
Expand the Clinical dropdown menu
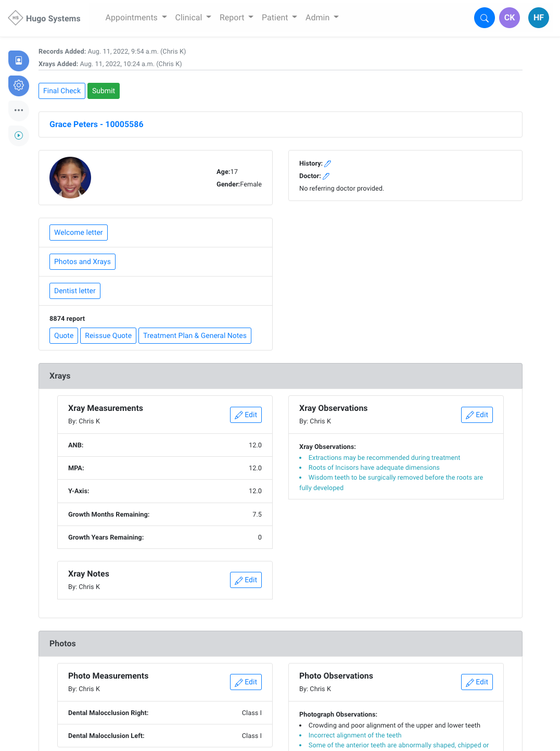(x=193, y=18)
